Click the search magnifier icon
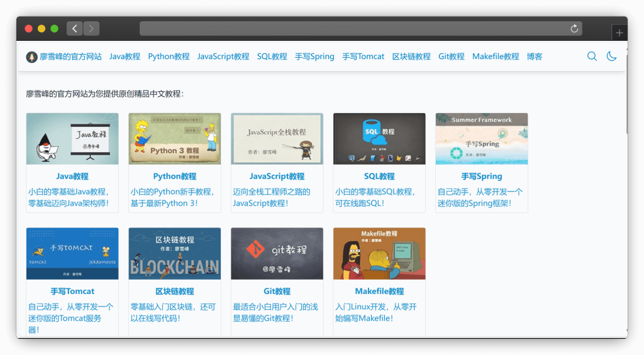This screenshot has width=644, height=355. pyautogui.click(x=592, y=57)
